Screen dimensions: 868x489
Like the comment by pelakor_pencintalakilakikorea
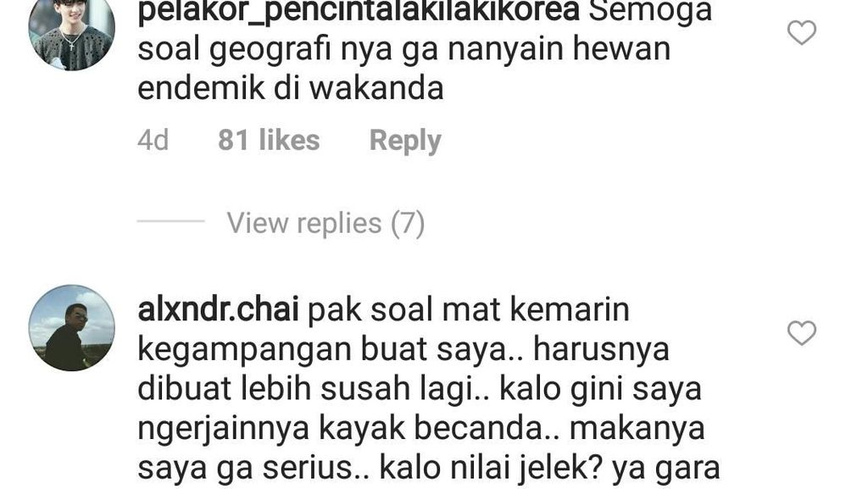[802, 33]
